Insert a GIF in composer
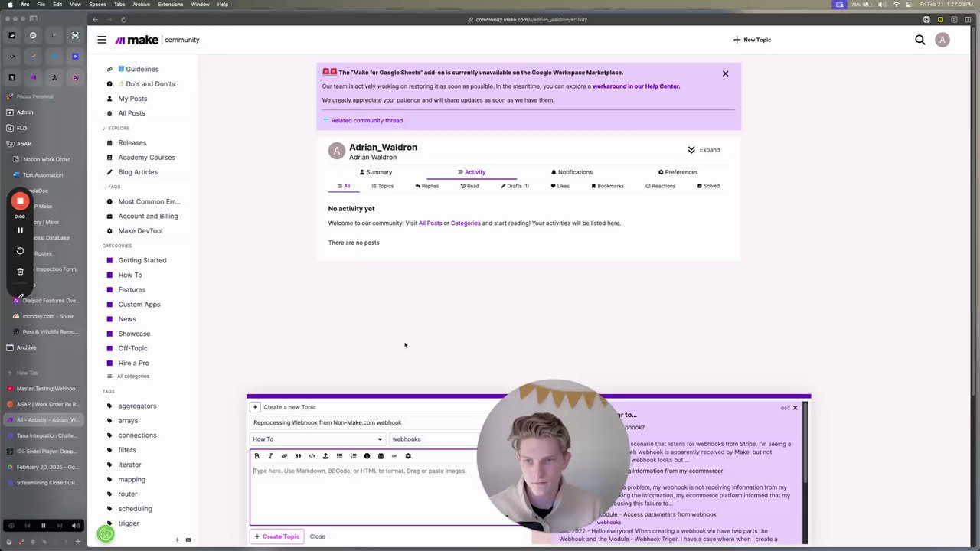This screenshot has width=980, height=551. point(394,456)
